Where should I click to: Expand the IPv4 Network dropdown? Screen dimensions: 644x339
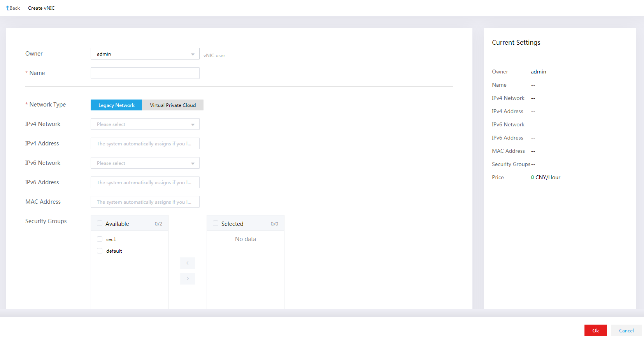[145, 124]
